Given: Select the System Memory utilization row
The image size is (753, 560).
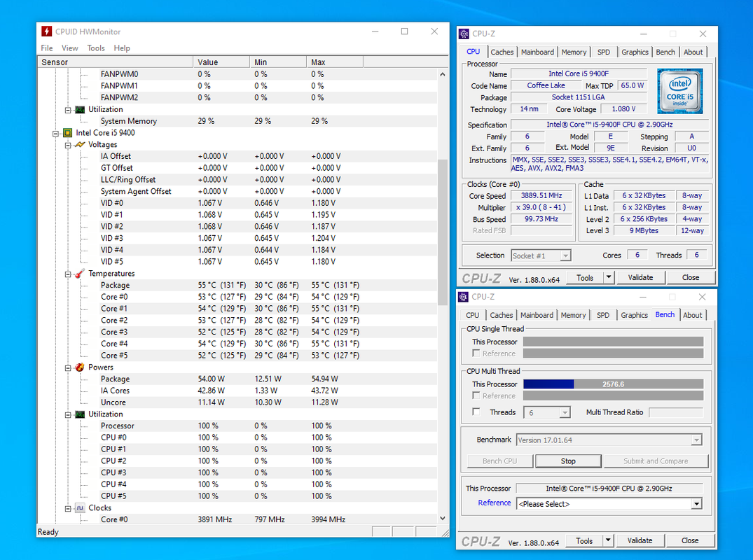Looking at the screenshot, I should (237, 121).
